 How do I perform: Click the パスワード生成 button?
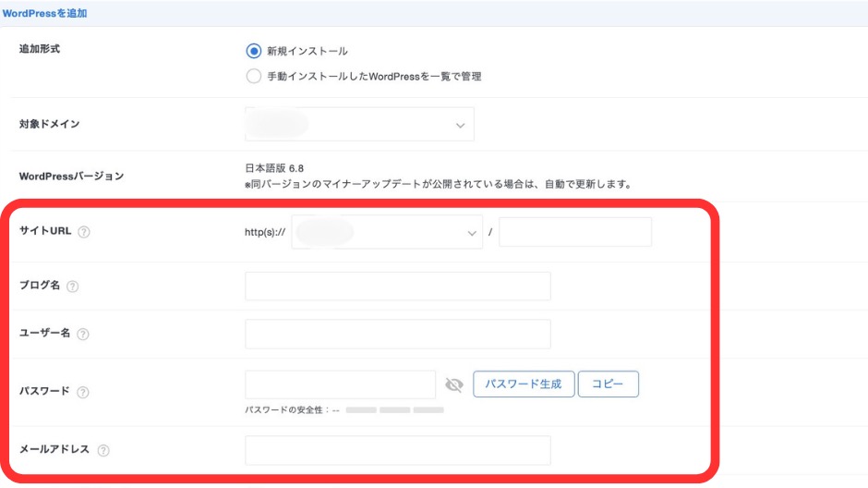coord(524,384)
